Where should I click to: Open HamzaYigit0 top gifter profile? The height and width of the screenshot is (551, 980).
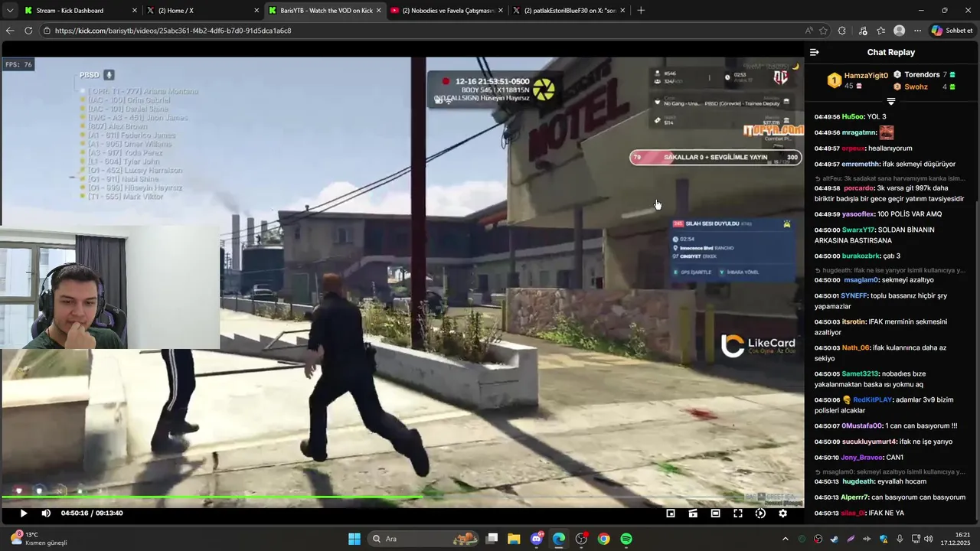[866, 76]
